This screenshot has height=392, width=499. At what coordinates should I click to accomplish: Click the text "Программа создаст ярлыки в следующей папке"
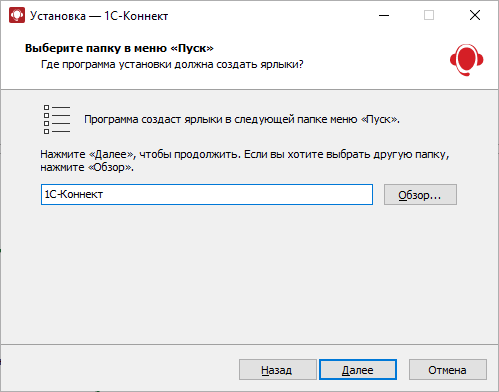point(206,119)
